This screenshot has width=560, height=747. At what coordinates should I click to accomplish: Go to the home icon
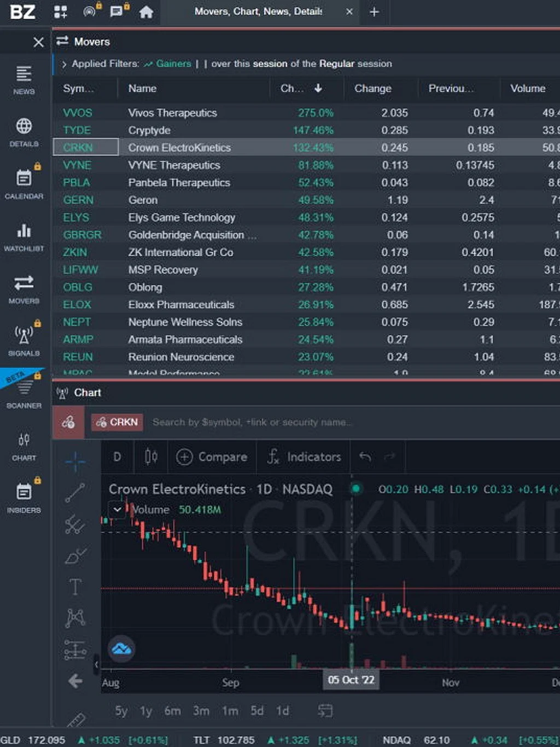click(x=146, y=12)
